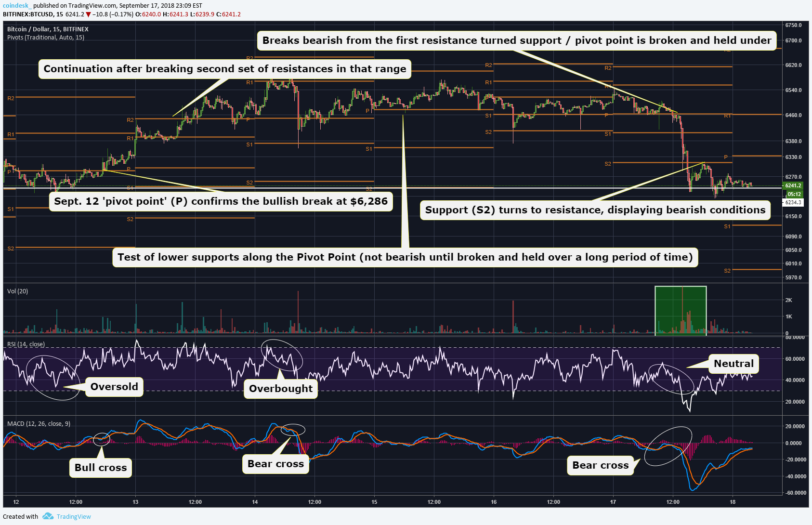Click the TradingView logo icon at bottom
Screen dimensions: 812x525
click(48, 516)
